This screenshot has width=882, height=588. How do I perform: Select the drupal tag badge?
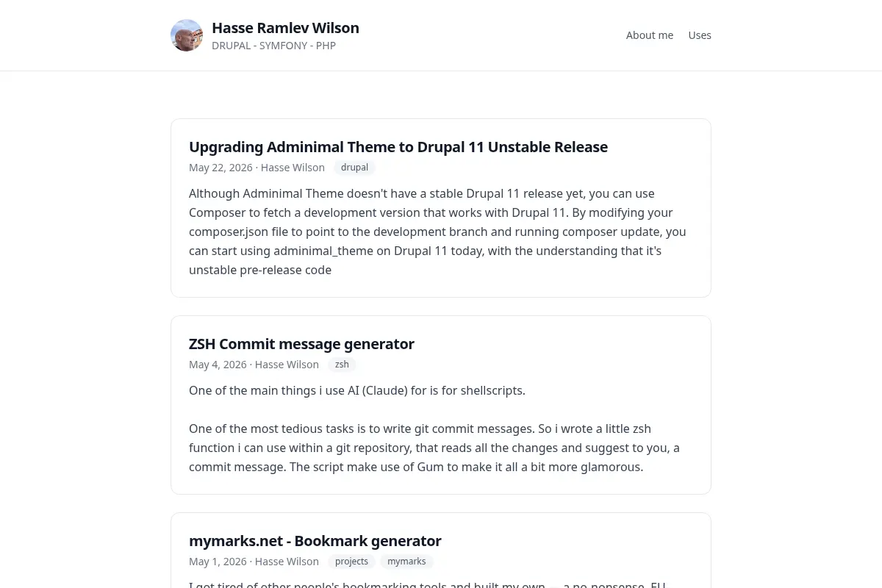(354, 168)
